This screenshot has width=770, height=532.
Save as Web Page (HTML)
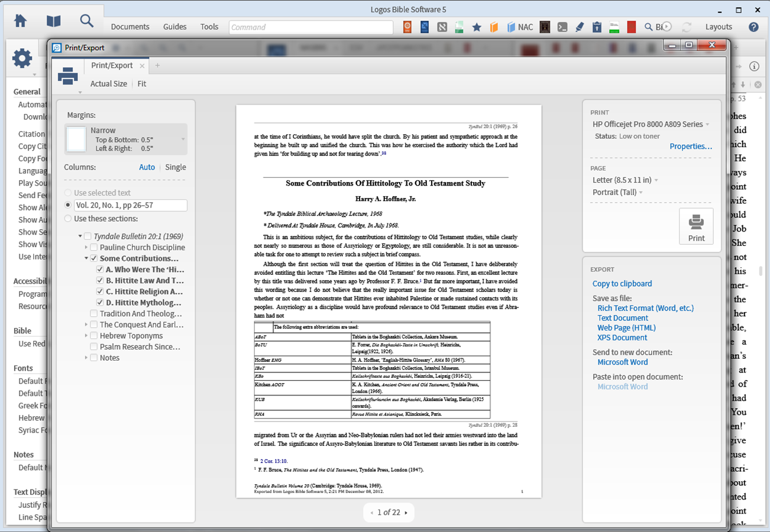point(626,327)
